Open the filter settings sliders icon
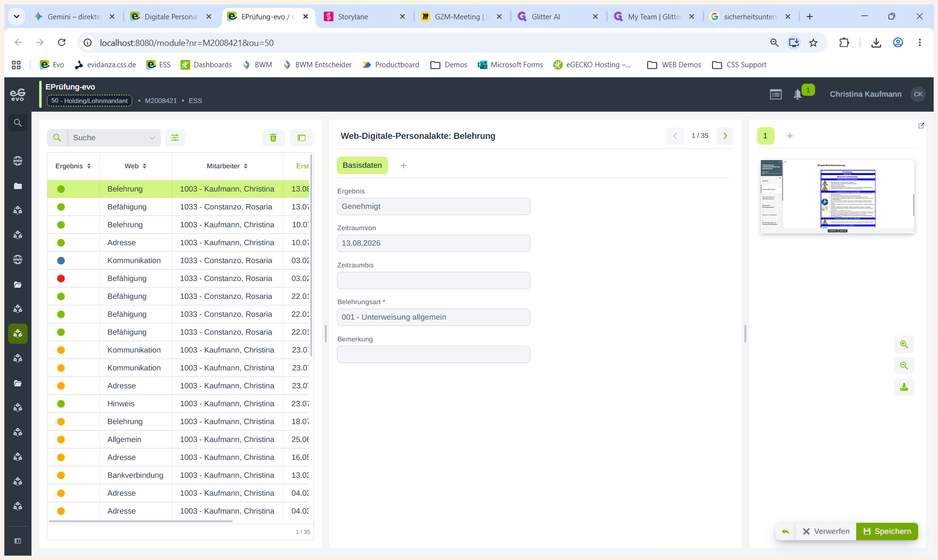This screenshot has height=560, width=938. (175, 138)
